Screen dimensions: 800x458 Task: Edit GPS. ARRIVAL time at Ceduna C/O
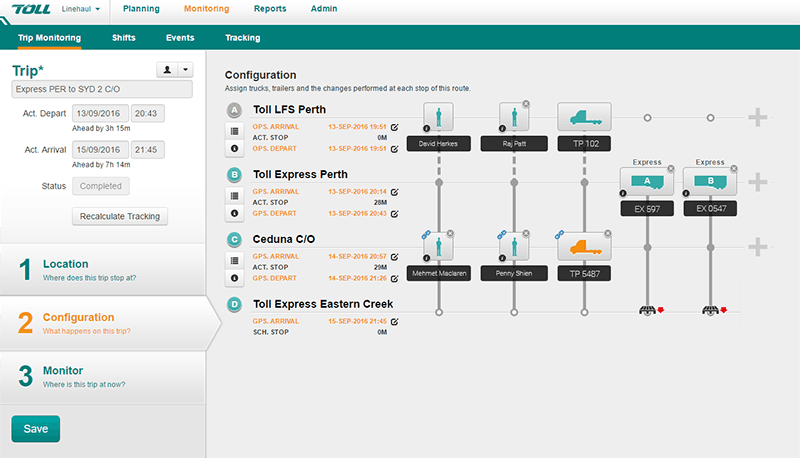394,257
